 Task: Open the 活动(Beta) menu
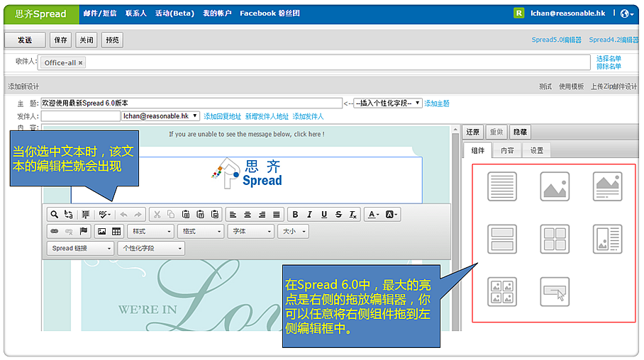point(174,13)
